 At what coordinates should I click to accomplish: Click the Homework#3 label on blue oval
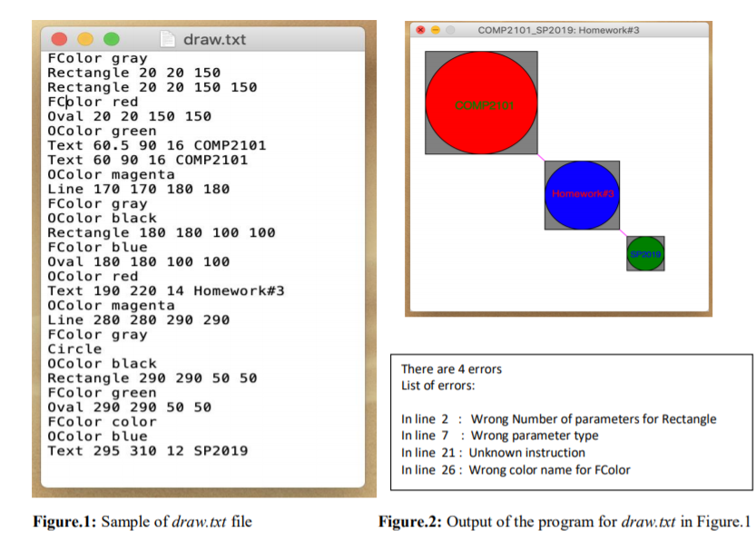click(583, 194)
